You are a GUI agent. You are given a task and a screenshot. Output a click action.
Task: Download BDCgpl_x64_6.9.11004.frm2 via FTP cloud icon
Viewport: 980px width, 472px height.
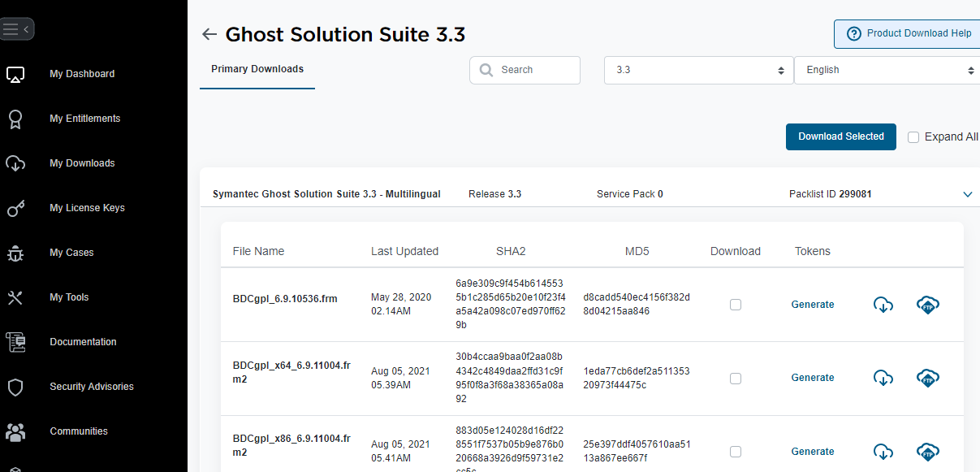pyautogui.click(x=928, y=378)
